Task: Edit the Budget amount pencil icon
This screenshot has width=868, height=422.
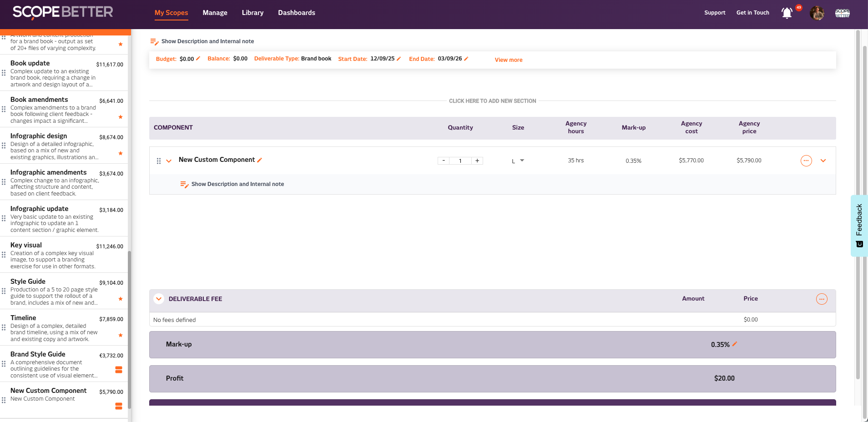Action: tap(198, 59)
